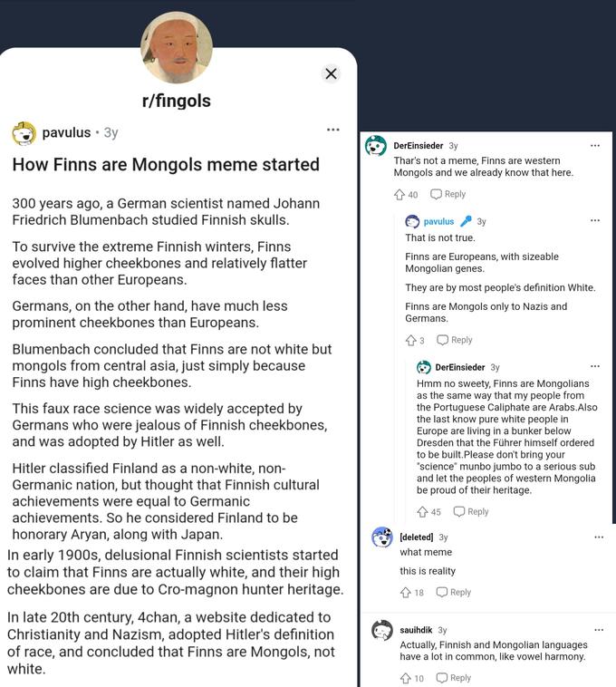Screen dimensions: 616x687
Task: Open the r/fingols subreddit avatar image
Action: pyautogui.click(x=177, y=47)
